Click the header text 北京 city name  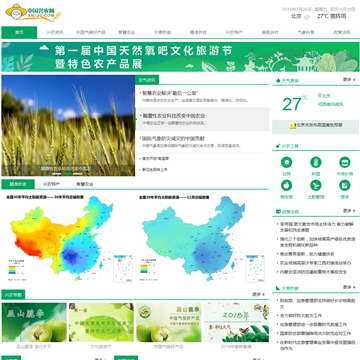[x=296, y=16]
